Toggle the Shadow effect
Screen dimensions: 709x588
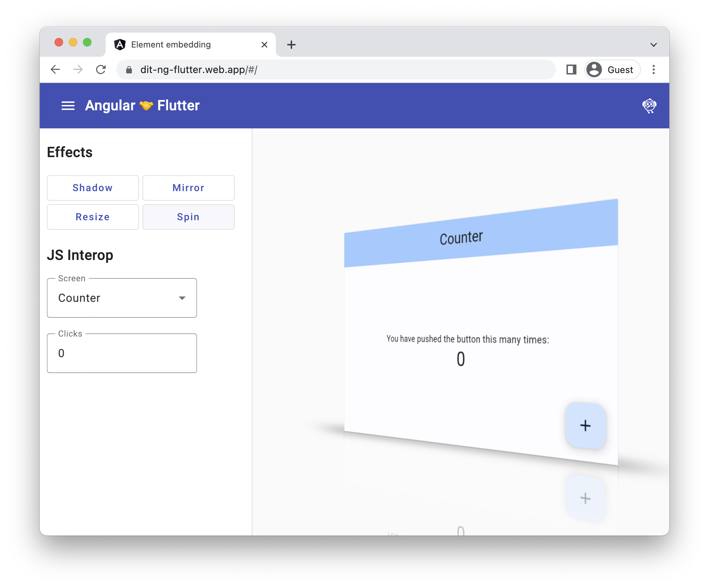(x=93, y=188)
